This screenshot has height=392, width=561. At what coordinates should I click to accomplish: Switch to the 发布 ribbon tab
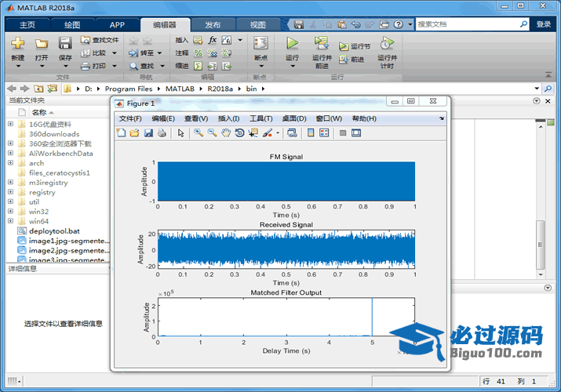(213, 24)
